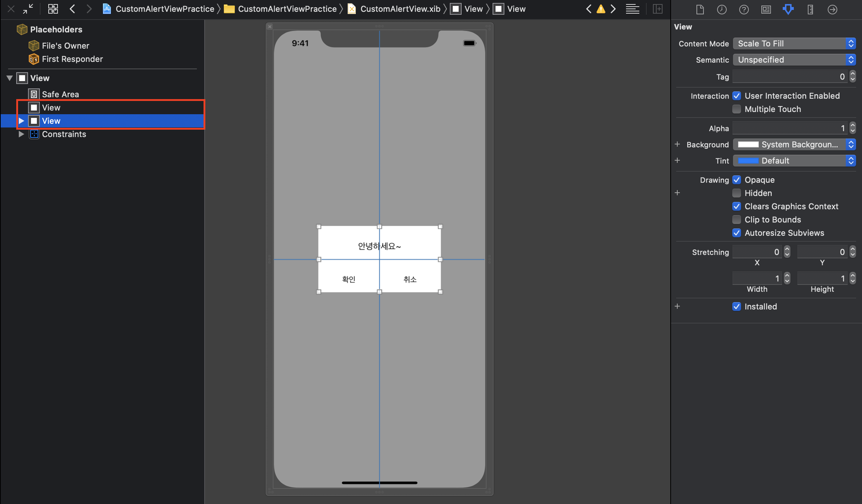The image size is (862, 504).
Task: Open the Size inspector ruler icon
Action: click(810, 10)
